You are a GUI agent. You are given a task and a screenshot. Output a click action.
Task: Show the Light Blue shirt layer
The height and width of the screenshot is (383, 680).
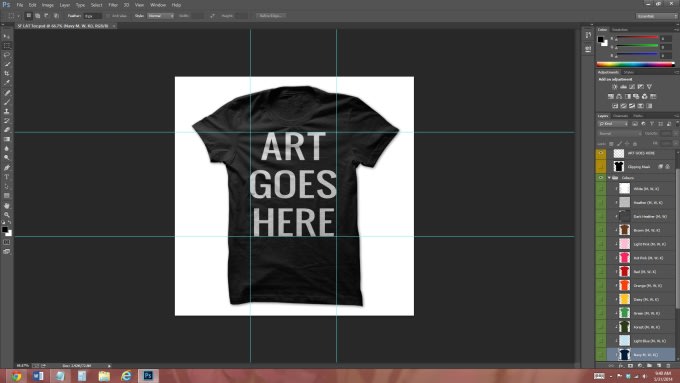(601, 340)
